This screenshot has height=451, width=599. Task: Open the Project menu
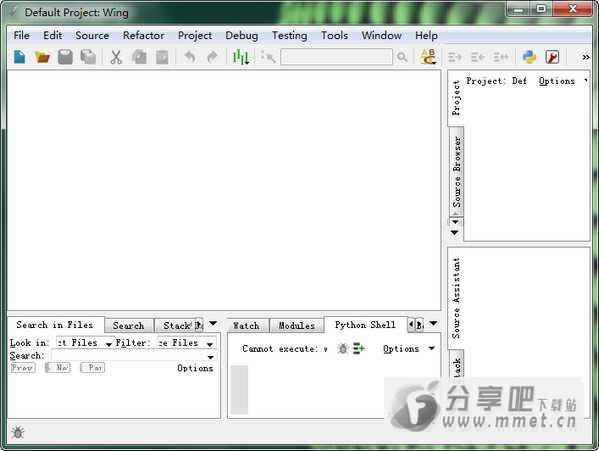pos(195,36)
